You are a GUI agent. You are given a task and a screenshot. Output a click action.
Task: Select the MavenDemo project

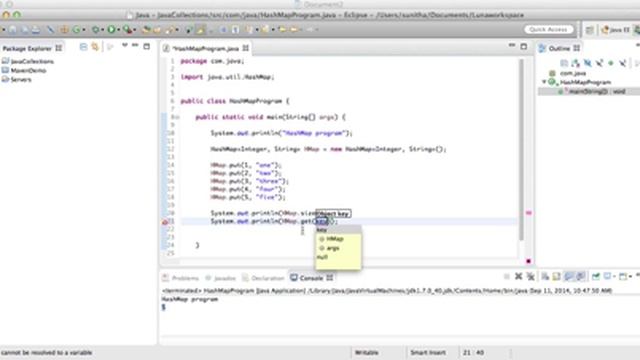(24, 70)
